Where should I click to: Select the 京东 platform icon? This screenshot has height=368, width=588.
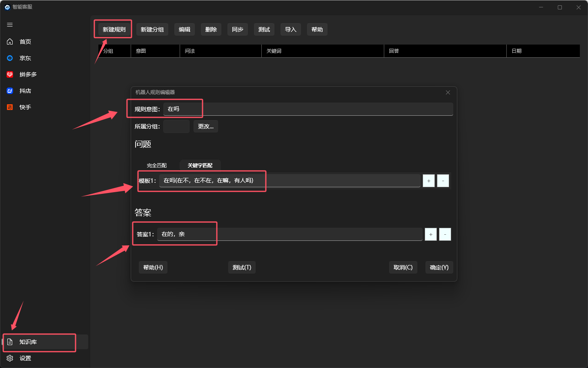[x=10, y=58]
